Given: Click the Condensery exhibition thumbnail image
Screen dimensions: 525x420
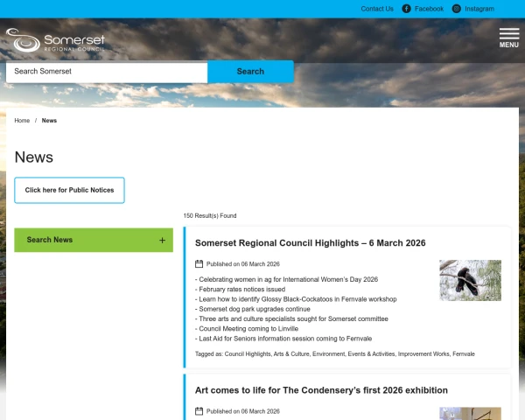Looking at the screenshot, I should [470, 414].
